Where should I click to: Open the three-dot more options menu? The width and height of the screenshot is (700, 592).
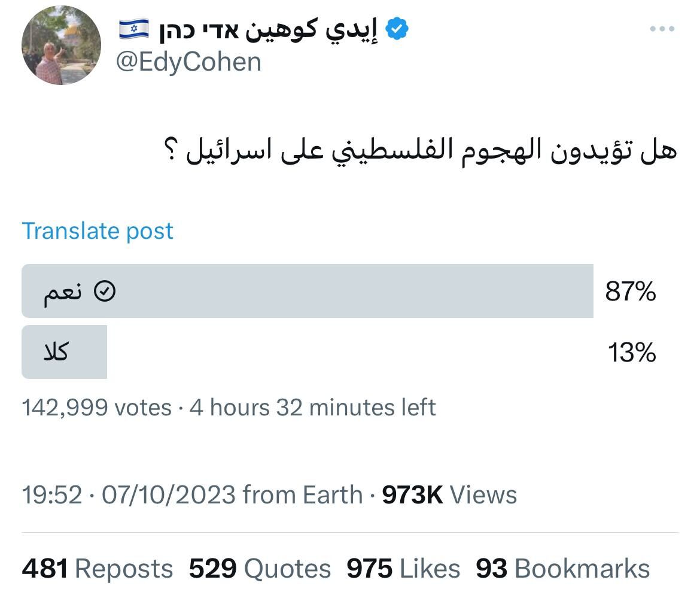point(662,29)
